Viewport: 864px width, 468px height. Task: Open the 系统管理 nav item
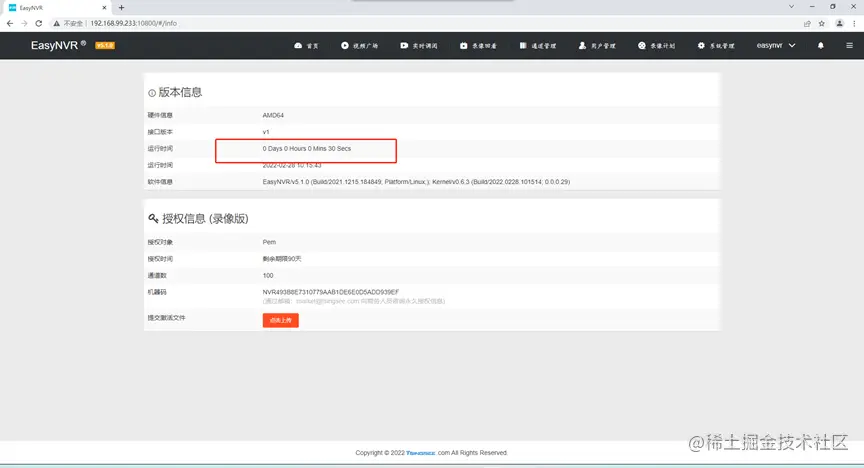tap(716, 46)
